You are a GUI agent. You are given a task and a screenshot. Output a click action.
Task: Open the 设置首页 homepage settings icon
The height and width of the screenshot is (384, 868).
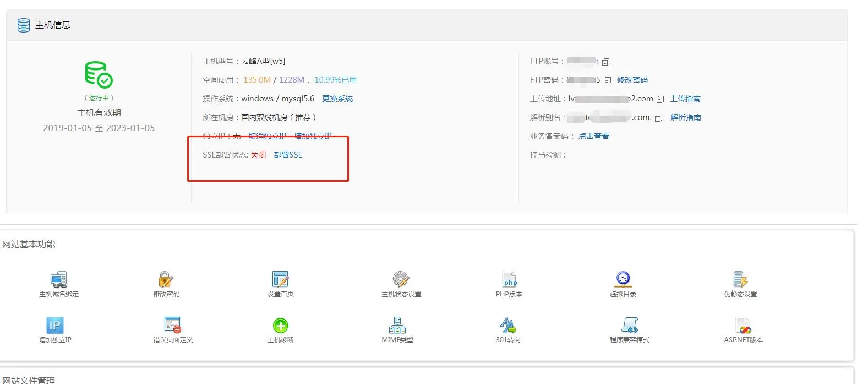coord(280,279)
